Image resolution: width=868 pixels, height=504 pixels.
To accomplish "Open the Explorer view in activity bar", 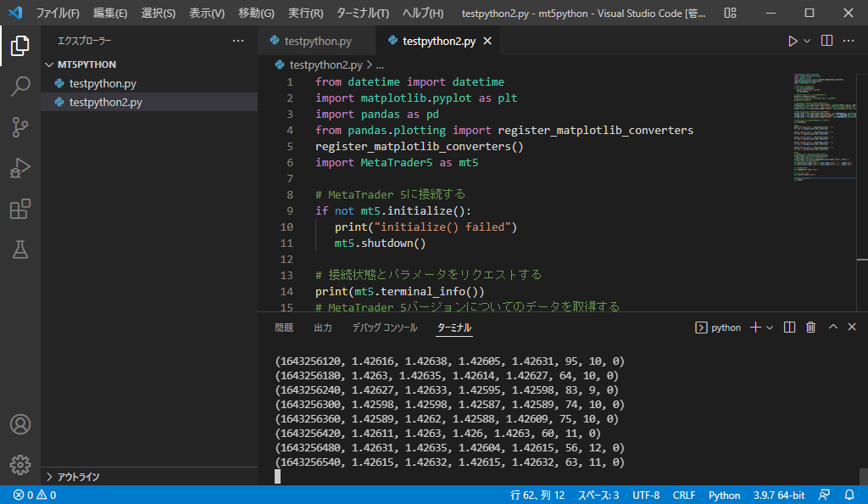I will click(x=20, y=46).
